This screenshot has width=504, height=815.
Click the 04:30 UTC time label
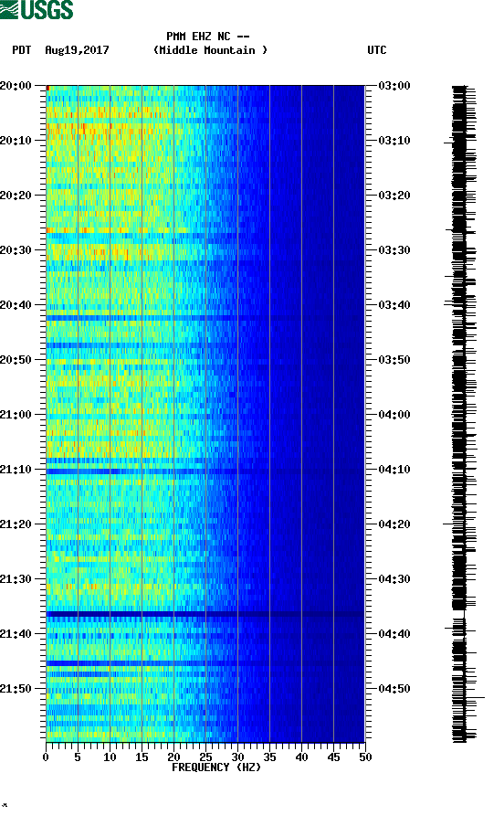tap(394, 579)
